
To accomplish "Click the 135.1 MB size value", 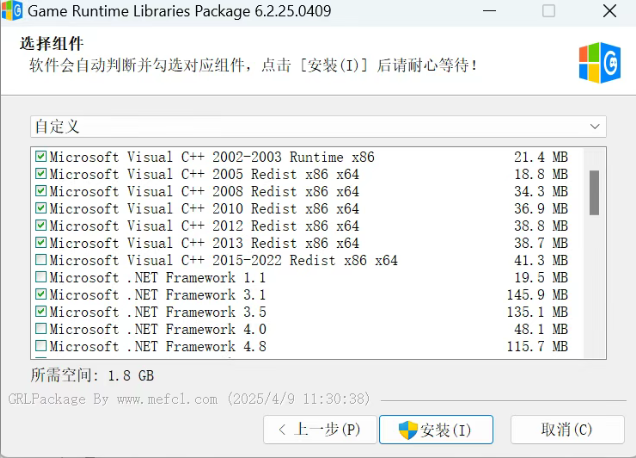I will tap(537, 312).
